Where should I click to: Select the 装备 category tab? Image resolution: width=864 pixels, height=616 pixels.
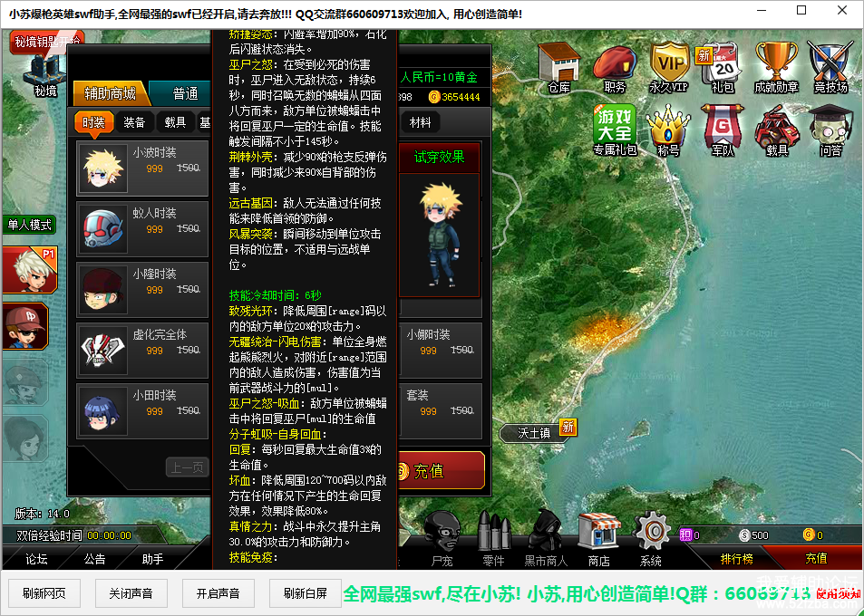(x=134, y=122)
